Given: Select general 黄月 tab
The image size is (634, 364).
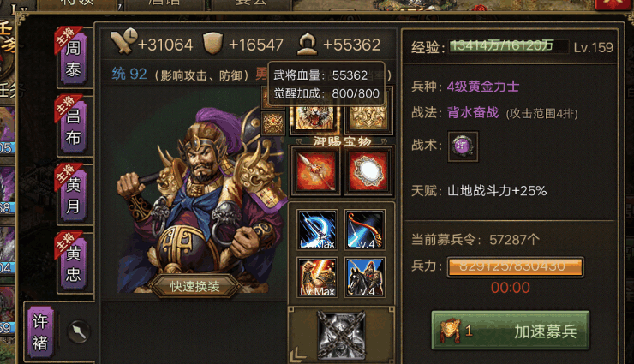Looking at the screenshot, I should coord(74,194).
